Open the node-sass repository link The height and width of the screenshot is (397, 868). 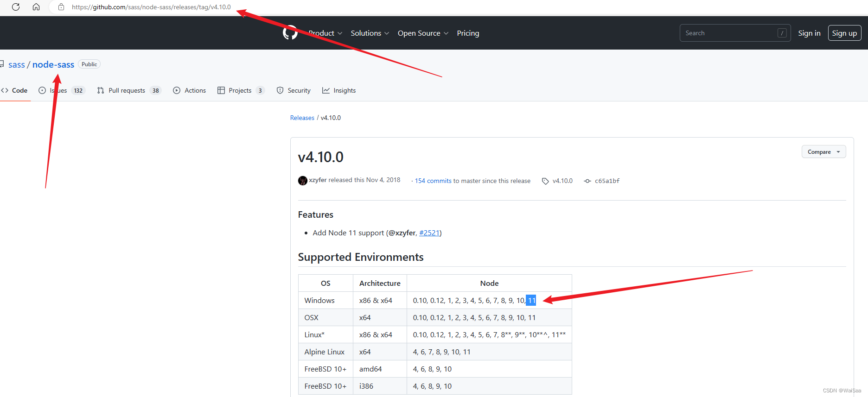(x=53, y=64)
